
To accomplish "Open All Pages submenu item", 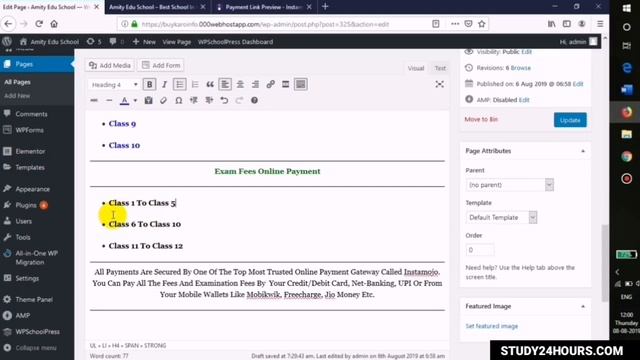I will [17, 82].
